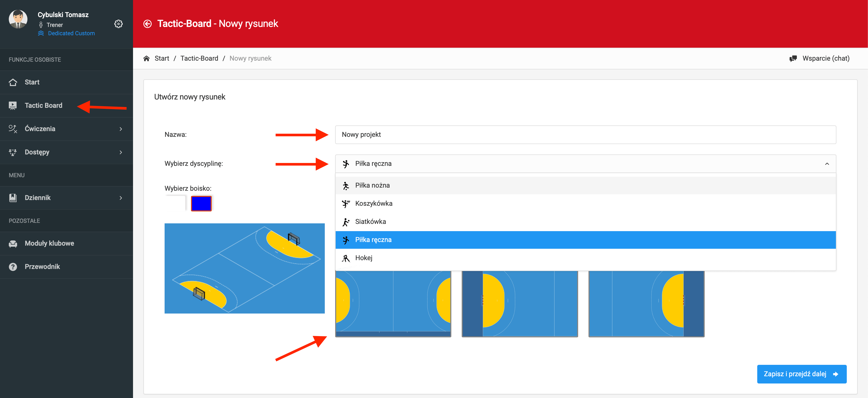Click the home icon in the breadcrumb
Image resolution: width=868 pixels, height=398 pixels.
pos(146,58)
